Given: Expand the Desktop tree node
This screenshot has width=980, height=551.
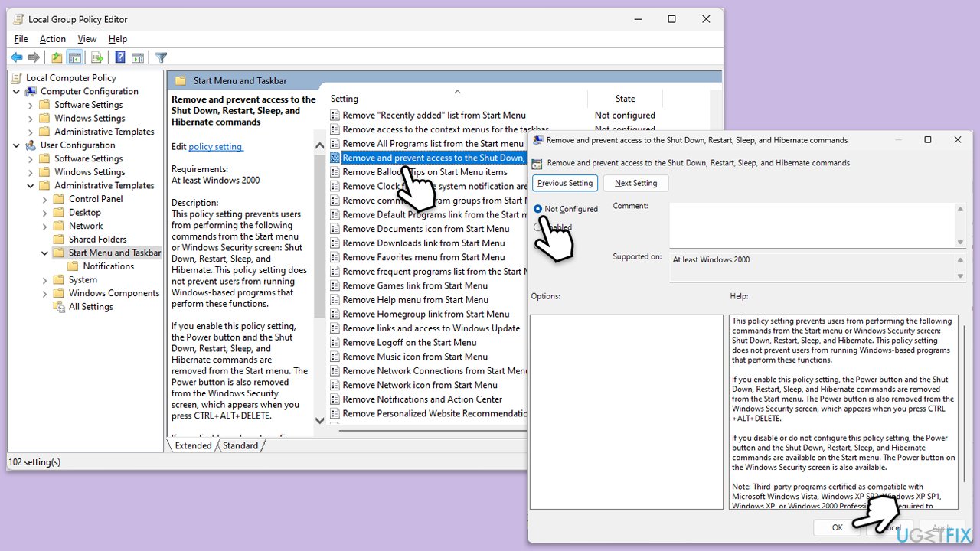Looking at the screenshot, I should coord(44,212).
